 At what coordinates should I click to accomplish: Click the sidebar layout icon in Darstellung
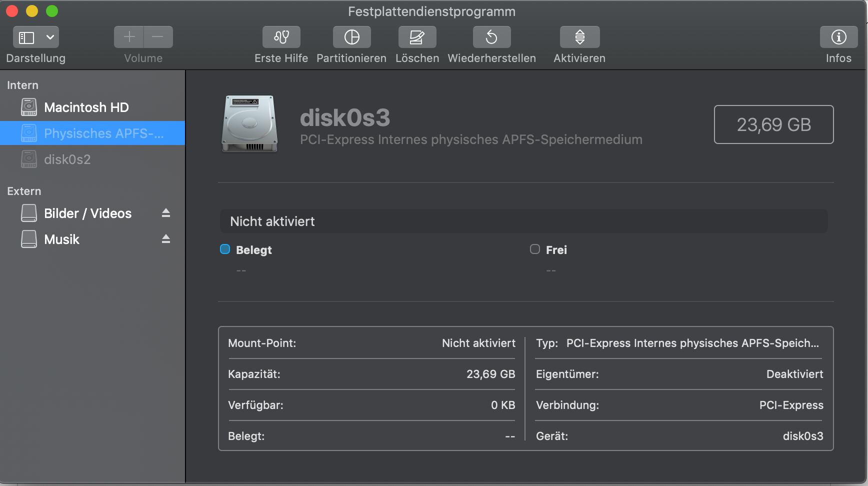pos(26,37)
